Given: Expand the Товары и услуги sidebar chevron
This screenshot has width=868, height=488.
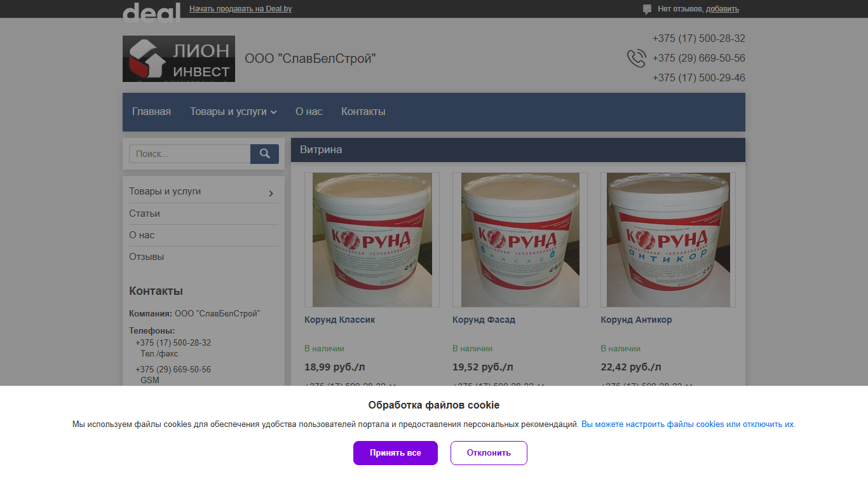Looking at the screenshot, I should [x=271, y=193].
